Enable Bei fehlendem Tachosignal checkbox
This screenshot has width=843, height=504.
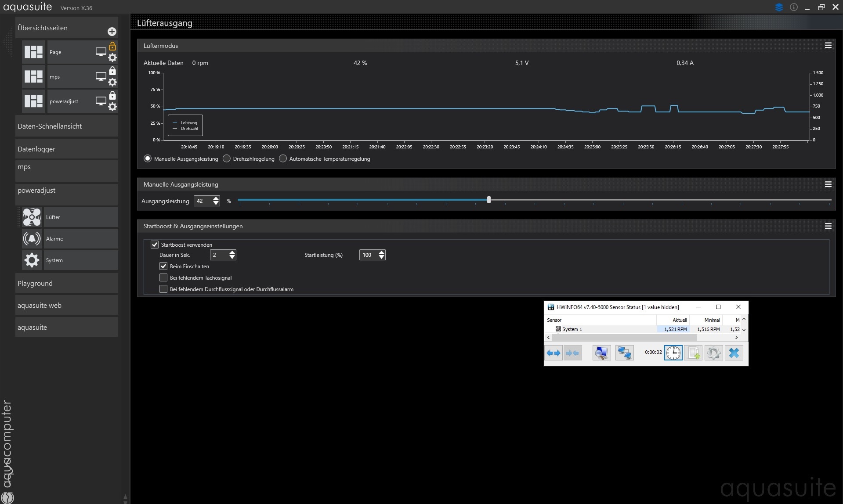click(163, 277)
